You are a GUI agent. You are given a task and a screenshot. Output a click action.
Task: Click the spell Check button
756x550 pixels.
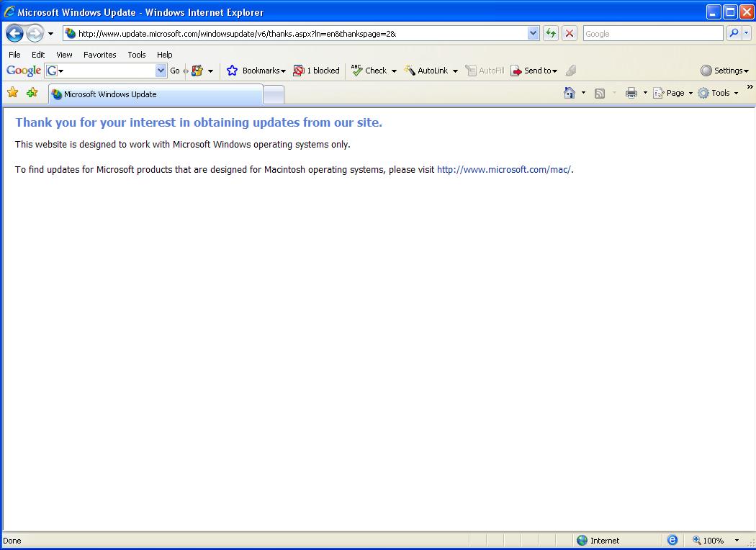[x=369, y=71]
